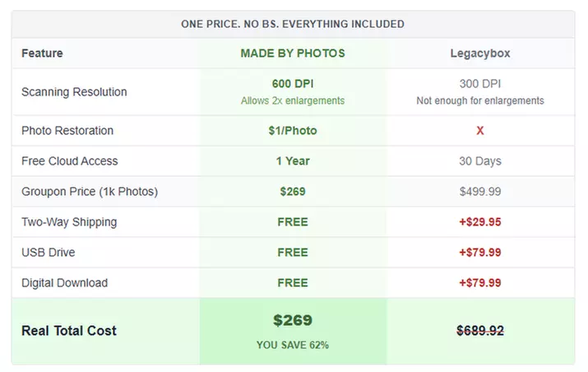Image resolution: width=588 pixels, height=372 pixels.
Task: Click the 600 DPI value
Action: 293,84
